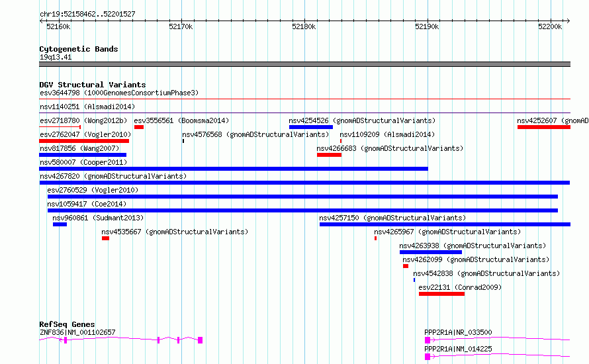Click the blue esv2760529 Vogler2010 bar
The image size is (589, 364).
tap(302, 197)
